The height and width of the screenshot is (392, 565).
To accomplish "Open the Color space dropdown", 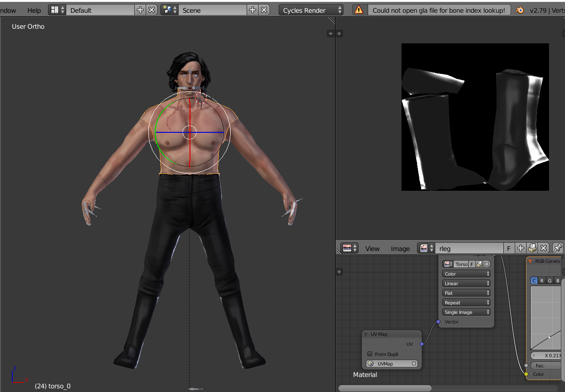I will pos(466,274).
